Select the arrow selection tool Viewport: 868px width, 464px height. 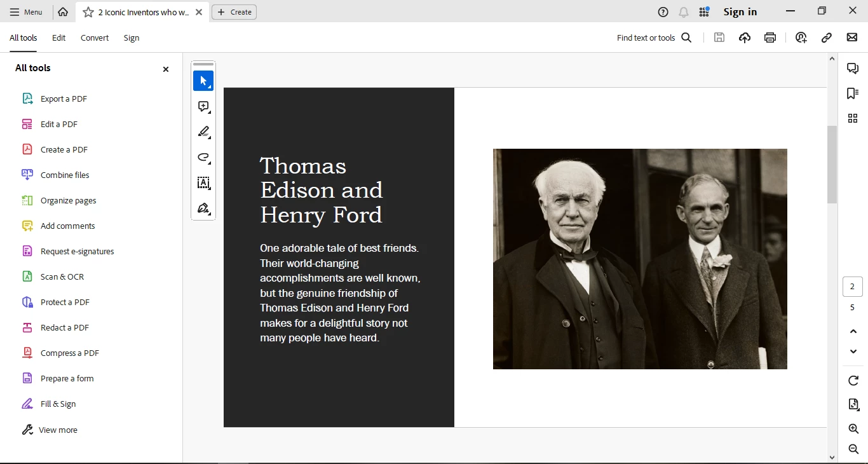203,81
